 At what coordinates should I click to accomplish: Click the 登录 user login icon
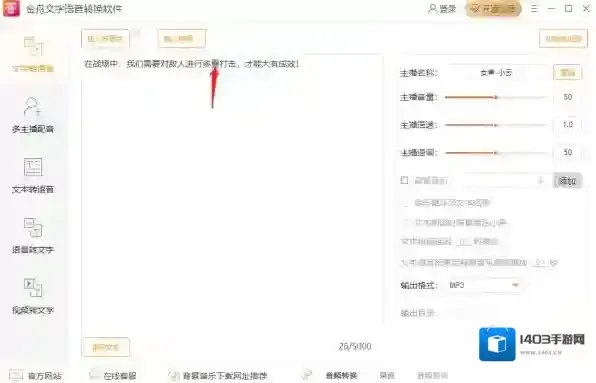pos(442,8)
